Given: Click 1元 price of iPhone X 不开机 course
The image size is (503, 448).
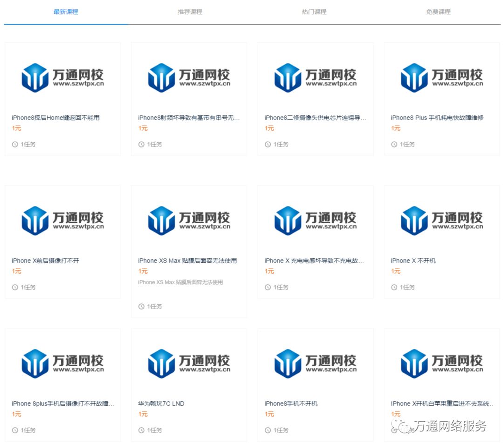Looking at the screenshot, I should click(x=396, y=272).
